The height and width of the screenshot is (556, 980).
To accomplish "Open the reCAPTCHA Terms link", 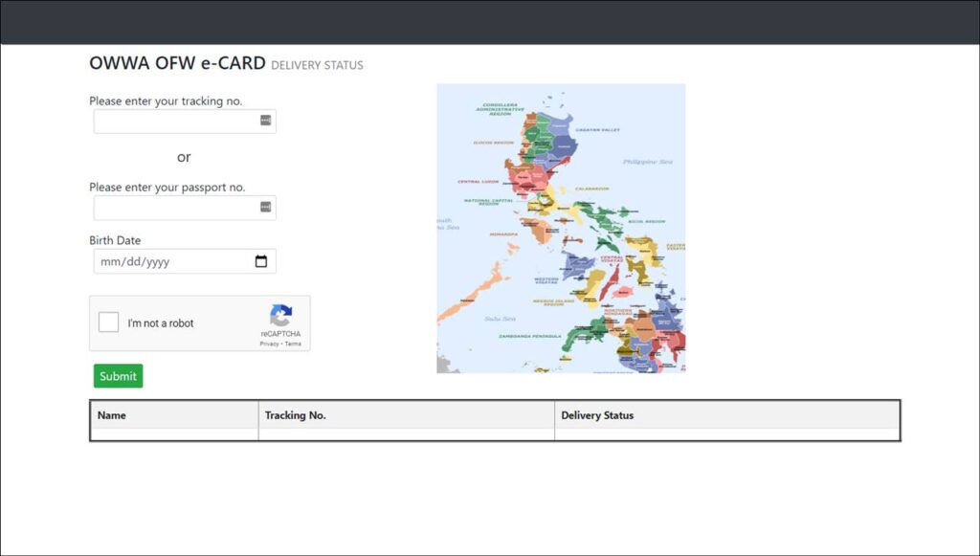I will click(x=293, y=344).
